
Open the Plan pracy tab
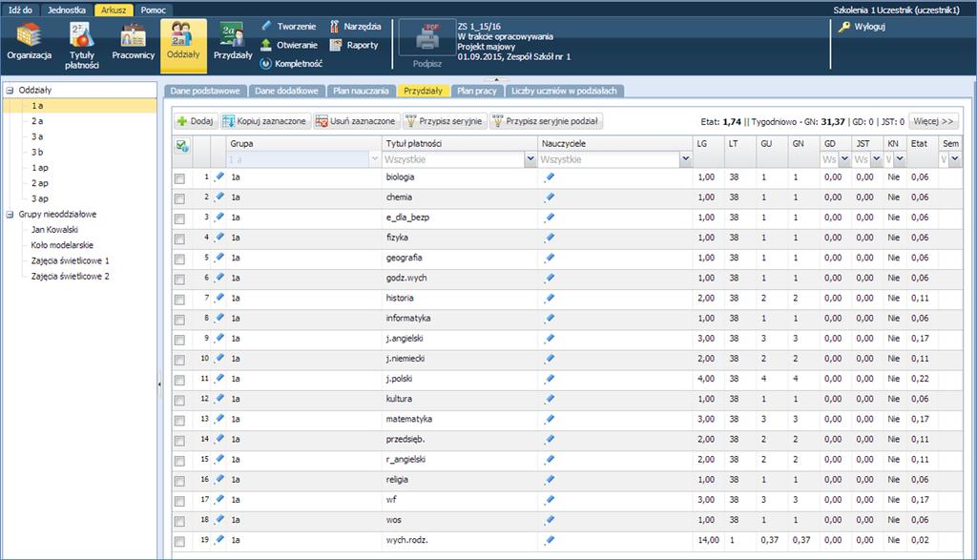477,91
